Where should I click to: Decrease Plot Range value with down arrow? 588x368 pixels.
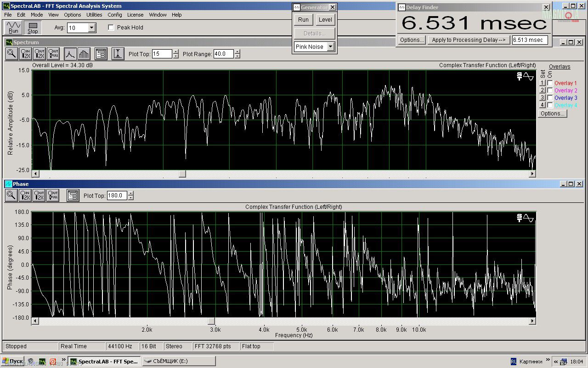[x=237, y=56]
